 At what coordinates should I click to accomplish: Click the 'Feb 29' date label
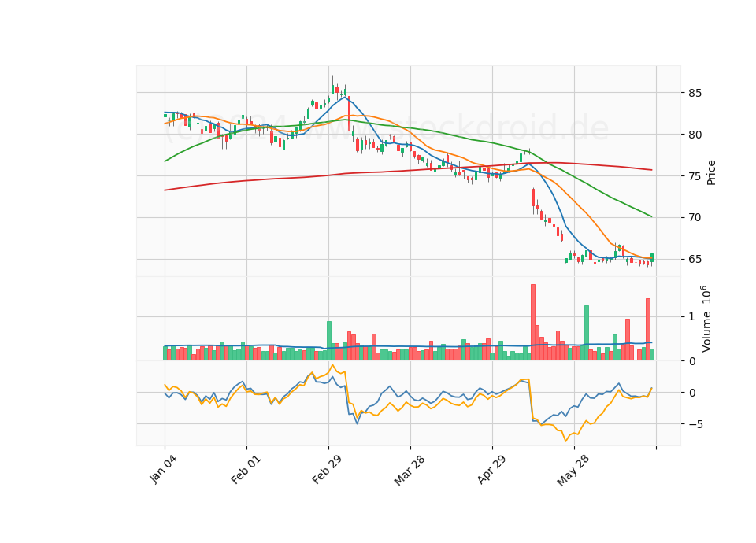[327, 469]
